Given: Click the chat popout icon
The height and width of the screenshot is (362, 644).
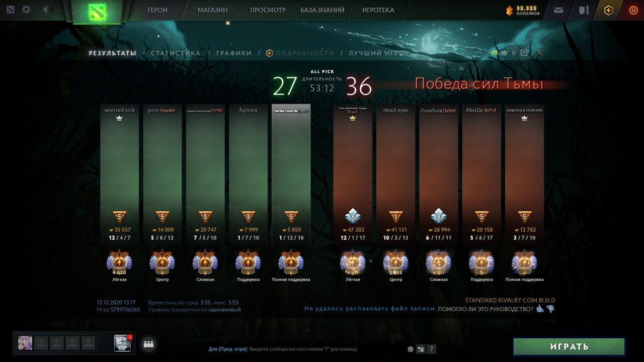Looking at the screenshot, I should 421,349.
